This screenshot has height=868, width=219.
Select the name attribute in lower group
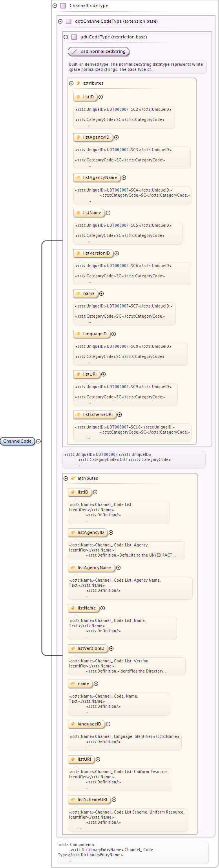click(x=80, y=684)
